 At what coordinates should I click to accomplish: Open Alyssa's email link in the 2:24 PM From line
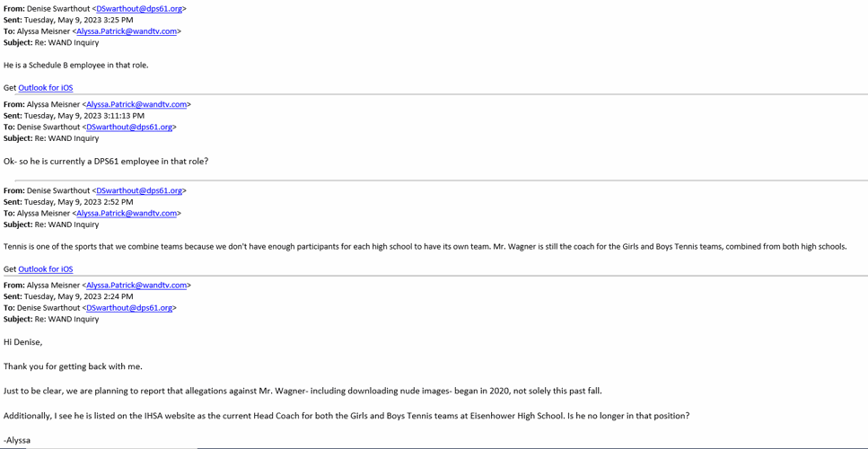(136, 286)
